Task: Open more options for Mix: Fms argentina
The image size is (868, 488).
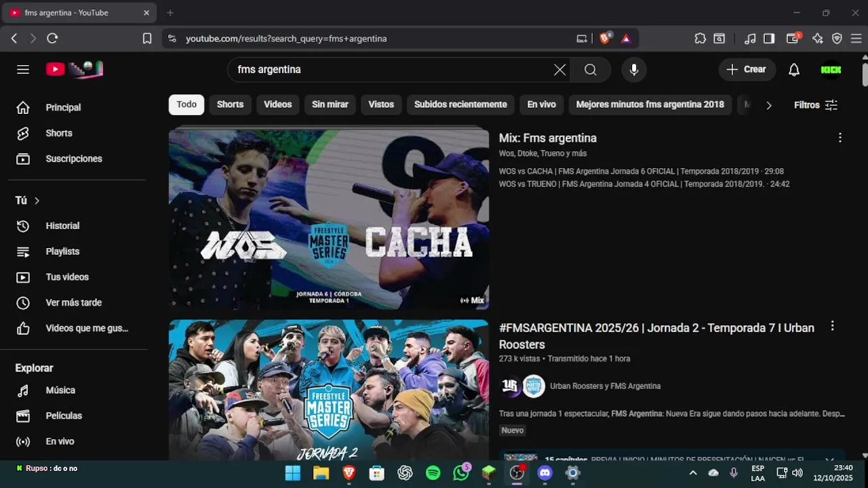Action: pyautogui.click(x=840, y=138)
